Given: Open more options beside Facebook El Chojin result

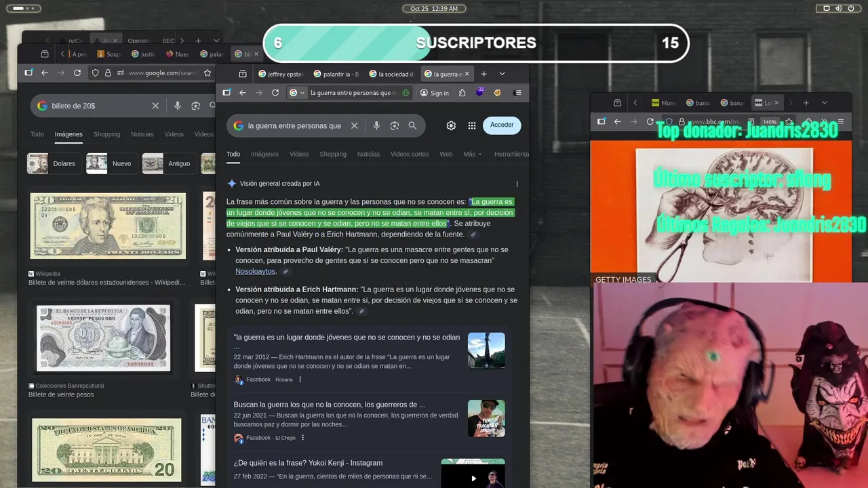Looking at the screenshot, I should (302, 438).
